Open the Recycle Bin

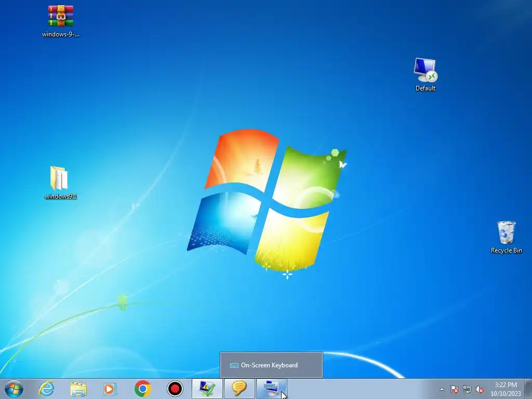[x=506, y=232]
